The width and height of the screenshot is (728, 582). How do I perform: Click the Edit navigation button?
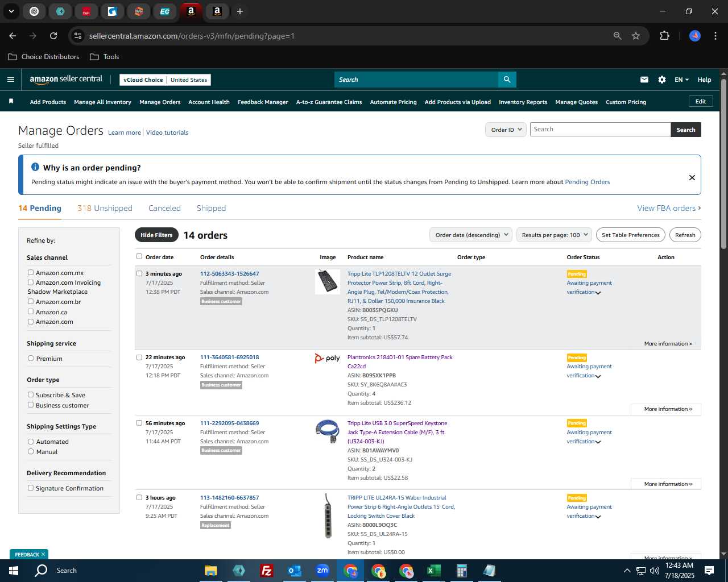701,101
